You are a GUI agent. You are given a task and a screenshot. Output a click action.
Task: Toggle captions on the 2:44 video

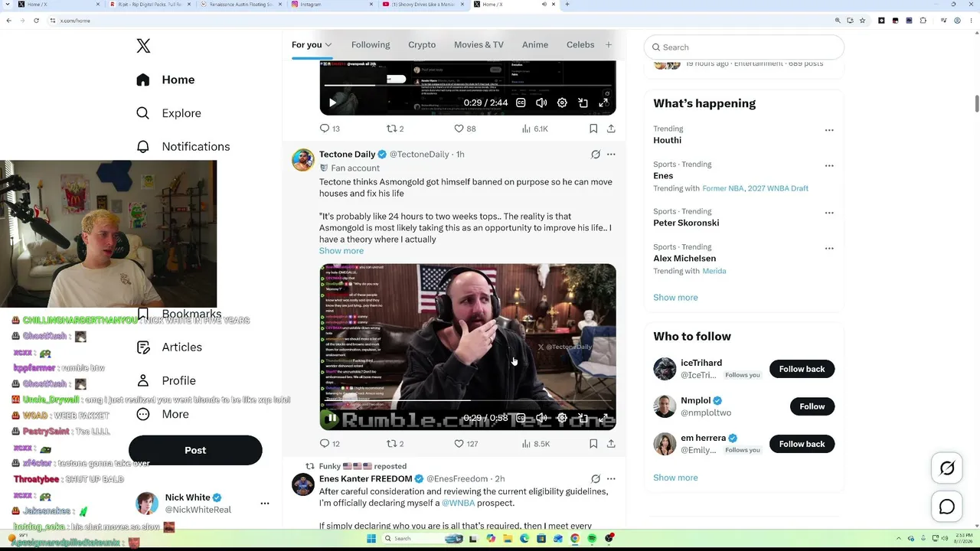[x=521, y=103]
